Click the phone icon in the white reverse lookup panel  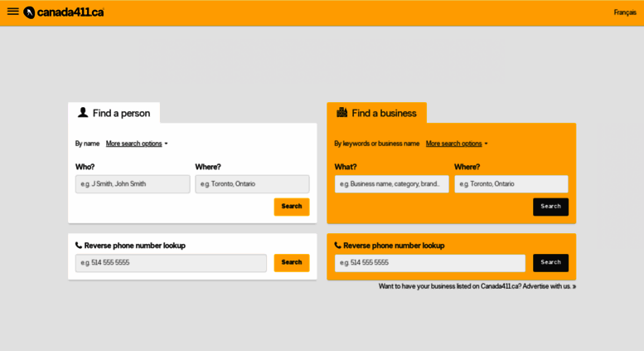(79, 246)
